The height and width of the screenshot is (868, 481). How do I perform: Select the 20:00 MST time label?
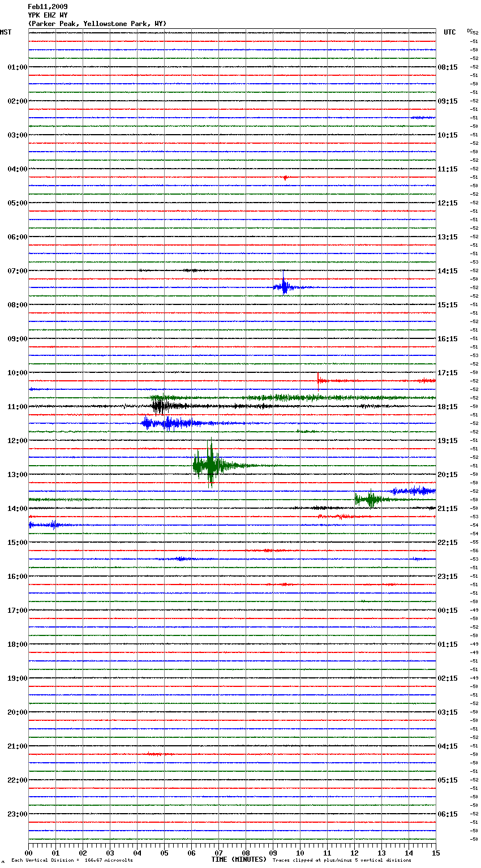click(17, 712)
